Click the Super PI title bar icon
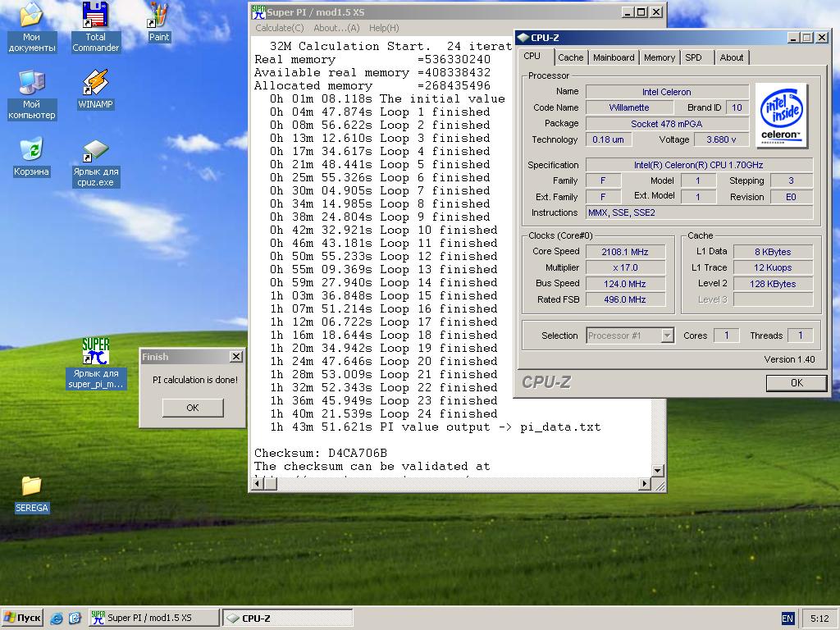 258,11
